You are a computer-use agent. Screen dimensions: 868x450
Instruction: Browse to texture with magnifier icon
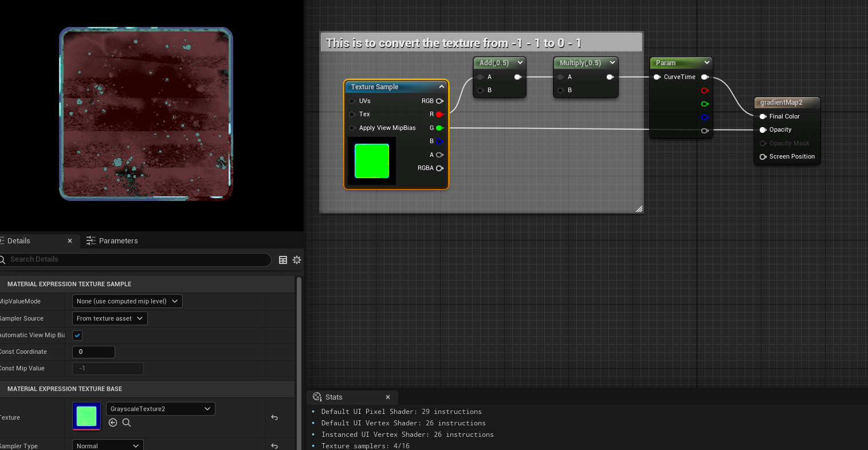(127, 423)
